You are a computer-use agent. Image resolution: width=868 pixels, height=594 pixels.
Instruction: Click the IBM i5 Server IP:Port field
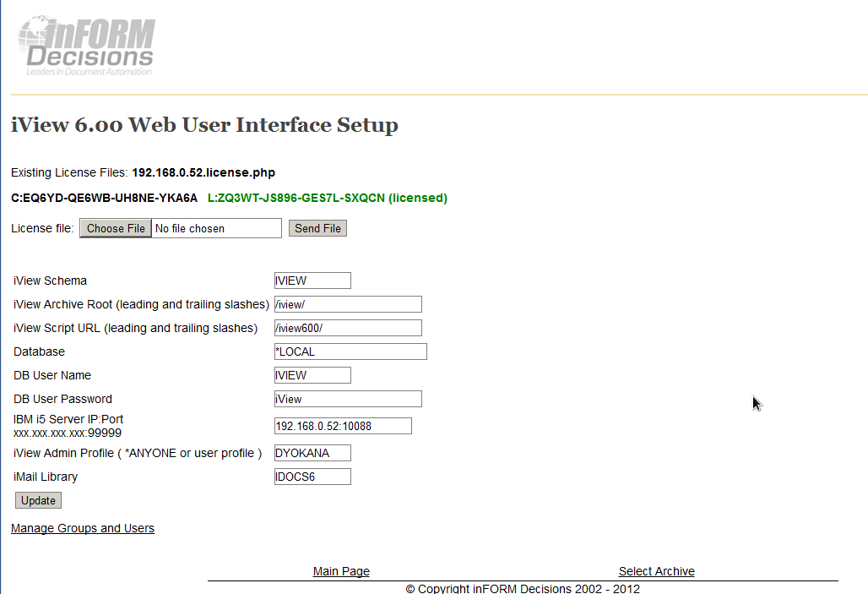pyautogui.click(x=343, y=426)
